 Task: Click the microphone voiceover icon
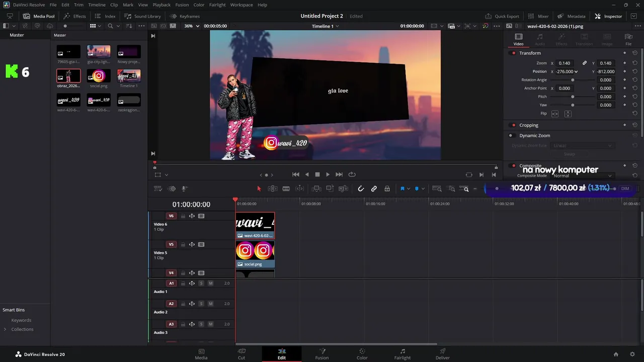click(x=185, y=189)
